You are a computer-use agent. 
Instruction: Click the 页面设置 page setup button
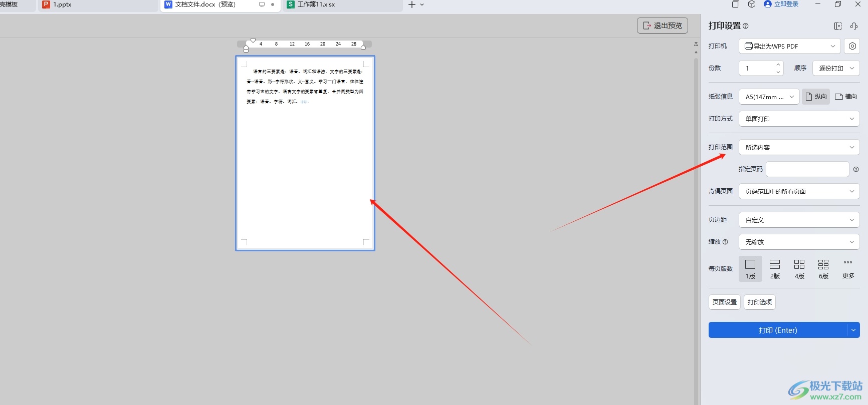pyautogui.click(x=724, y=302)
